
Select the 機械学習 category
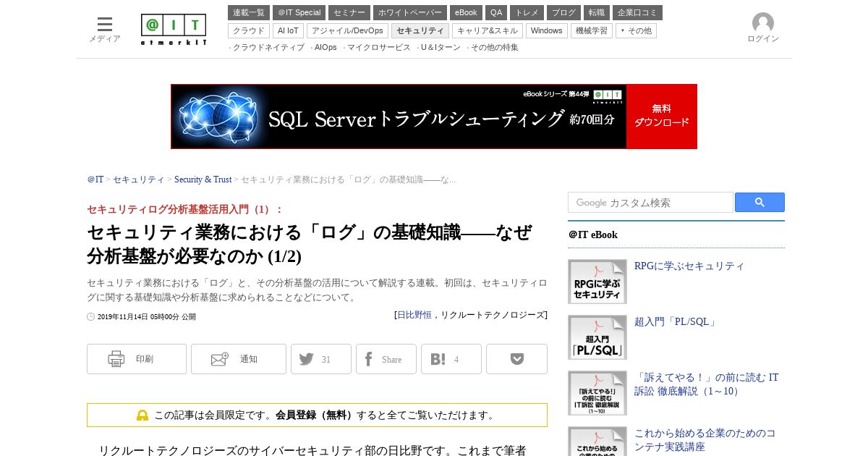(x=592, y=30)
